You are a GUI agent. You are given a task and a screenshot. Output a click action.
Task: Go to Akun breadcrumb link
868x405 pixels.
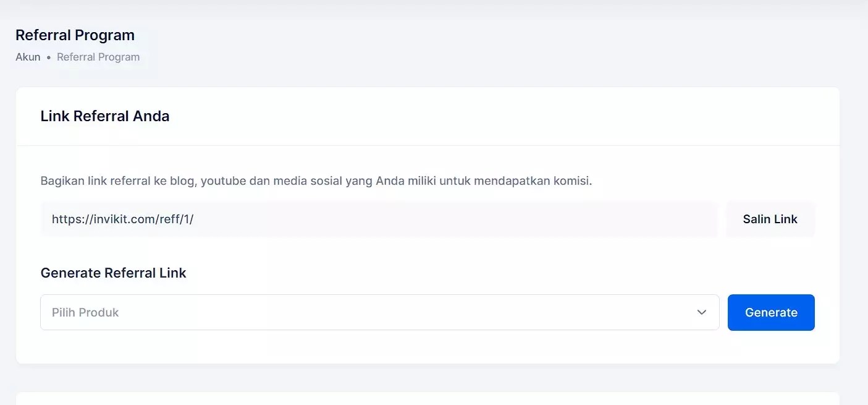point(28,57)
